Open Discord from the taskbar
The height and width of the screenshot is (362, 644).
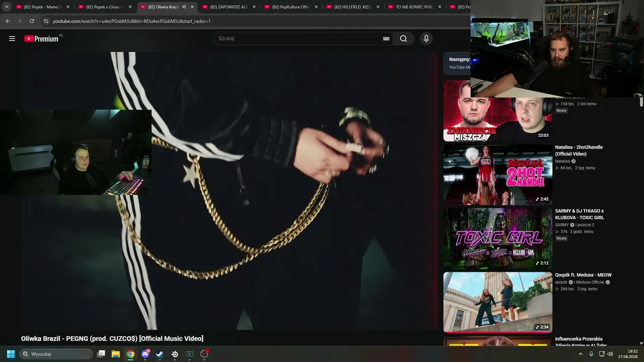(145, 354)
